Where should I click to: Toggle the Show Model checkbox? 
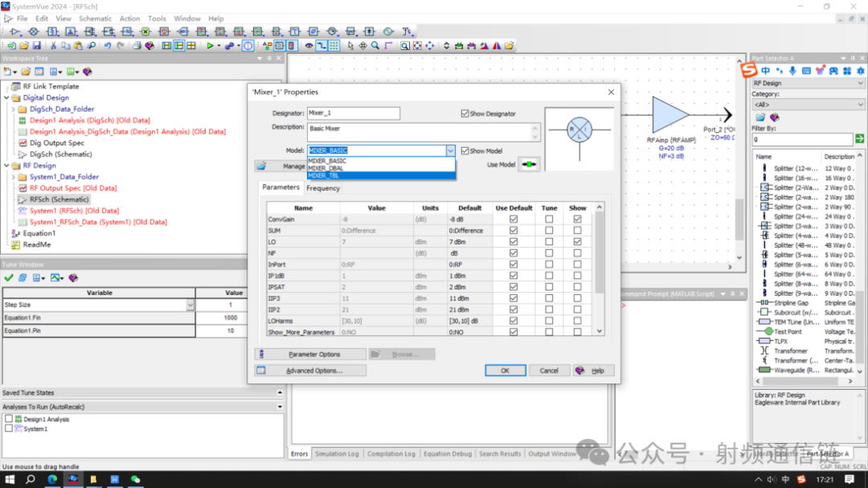point(465,150)
